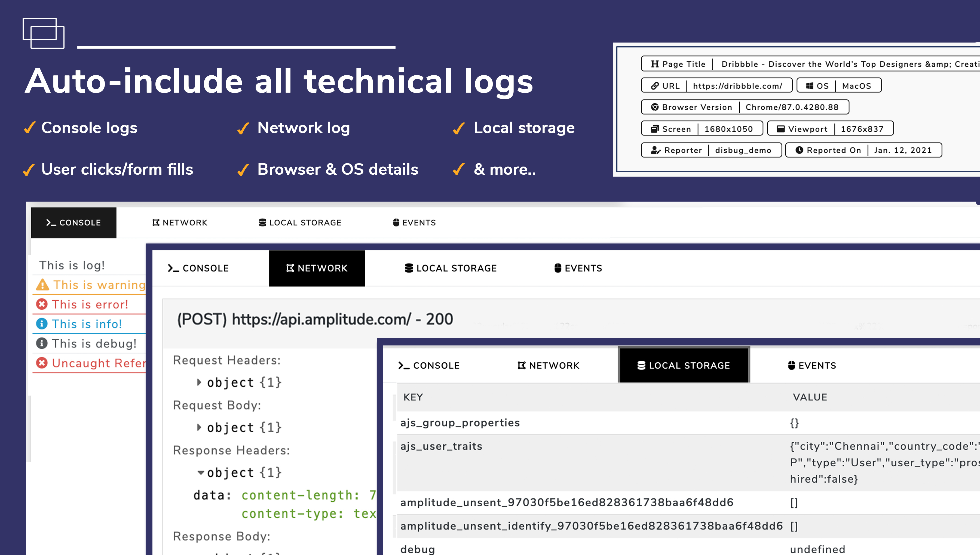
Task: Open Events tab in front panel
Action: pyautogui.click(x=812, y=365)
